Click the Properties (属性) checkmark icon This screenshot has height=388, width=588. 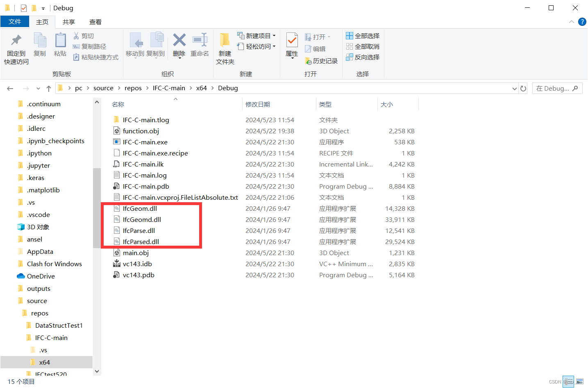tap(292, 41)
